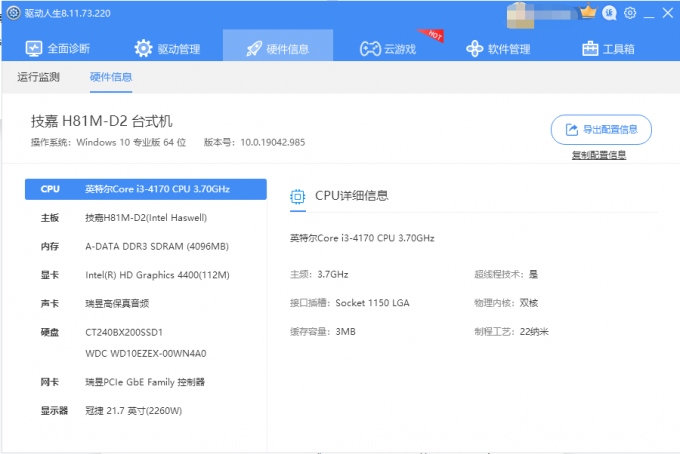Click the 云游戏 gamepad icon
This screenshot has width=680, height=454.
point(369,48)
